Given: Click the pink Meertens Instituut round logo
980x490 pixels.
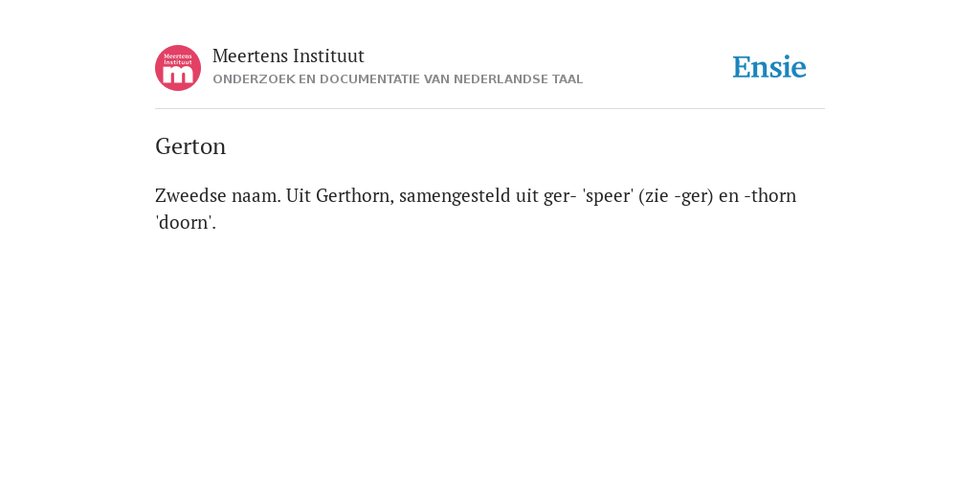Looking at the screenshot, I should [x=178, y=68].
